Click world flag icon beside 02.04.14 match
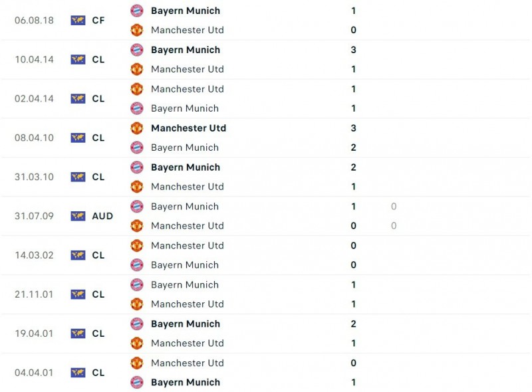 tap(78, 99)
